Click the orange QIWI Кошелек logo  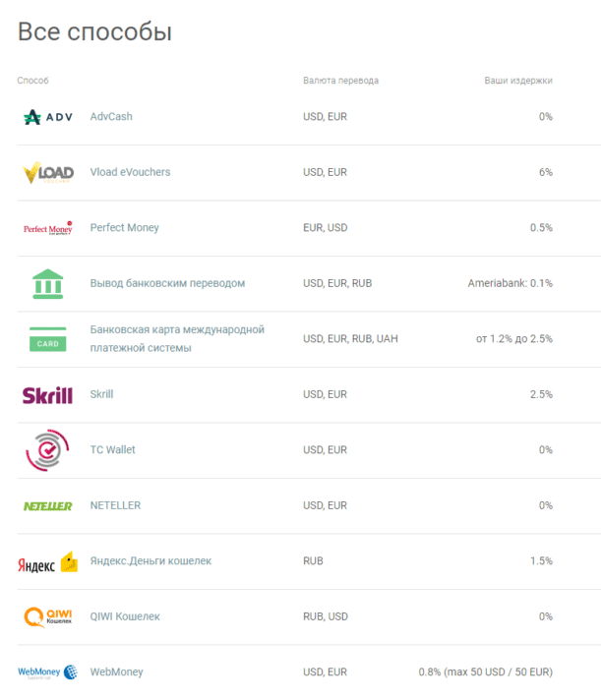pyautogui.click(x=47, y=617)
